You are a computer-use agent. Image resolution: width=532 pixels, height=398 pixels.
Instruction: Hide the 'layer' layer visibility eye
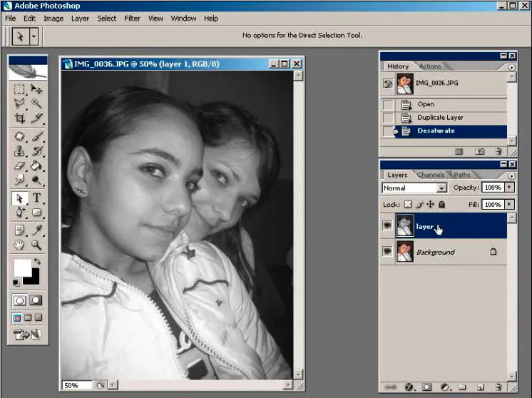[387, 225]
